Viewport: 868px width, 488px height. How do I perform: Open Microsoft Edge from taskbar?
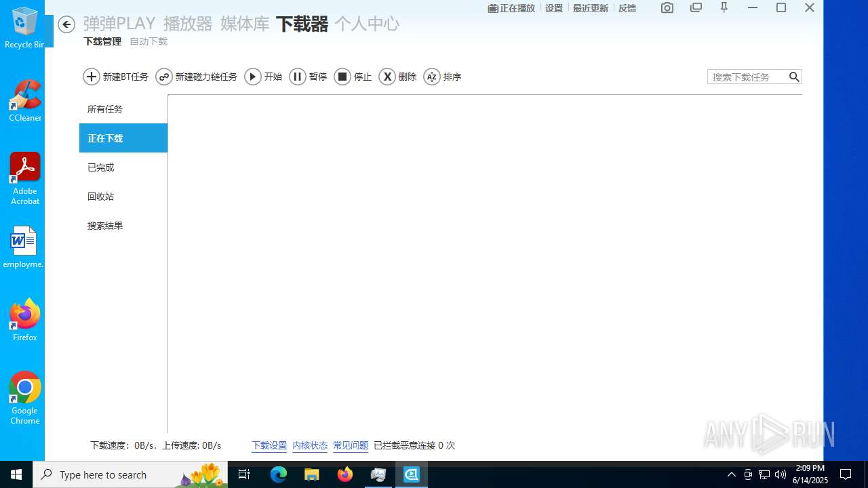(279, 474)
